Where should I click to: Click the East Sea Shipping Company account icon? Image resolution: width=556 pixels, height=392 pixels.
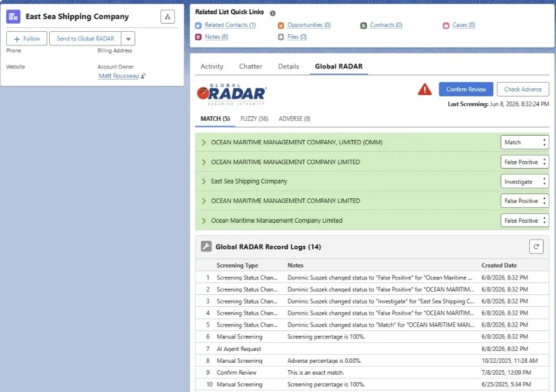(x=13, y=17)
